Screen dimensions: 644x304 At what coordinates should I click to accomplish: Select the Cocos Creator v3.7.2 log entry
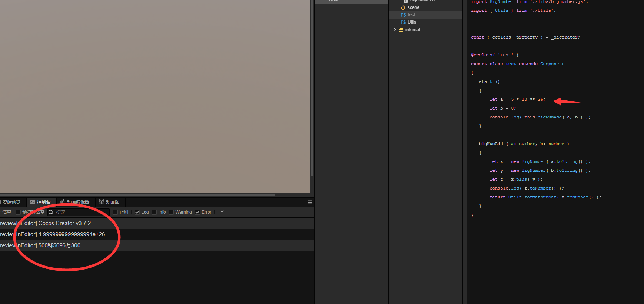pos(157,223)
